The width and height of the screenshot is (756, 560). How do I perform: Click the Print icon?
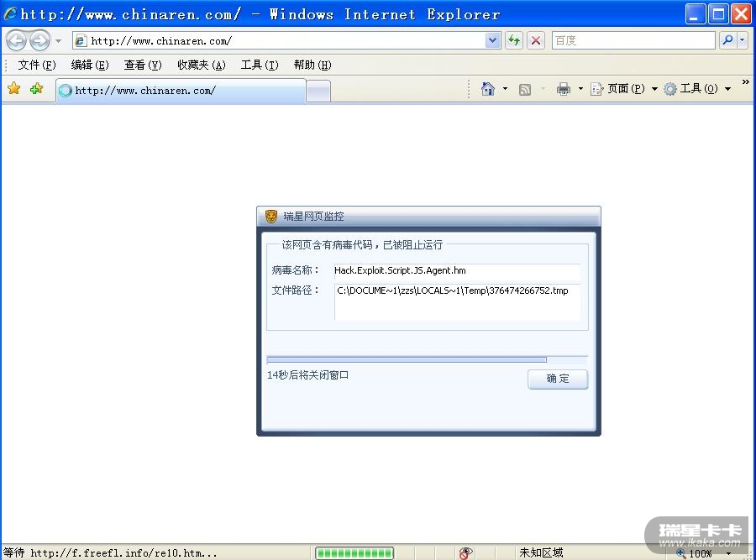pos(563,89)
